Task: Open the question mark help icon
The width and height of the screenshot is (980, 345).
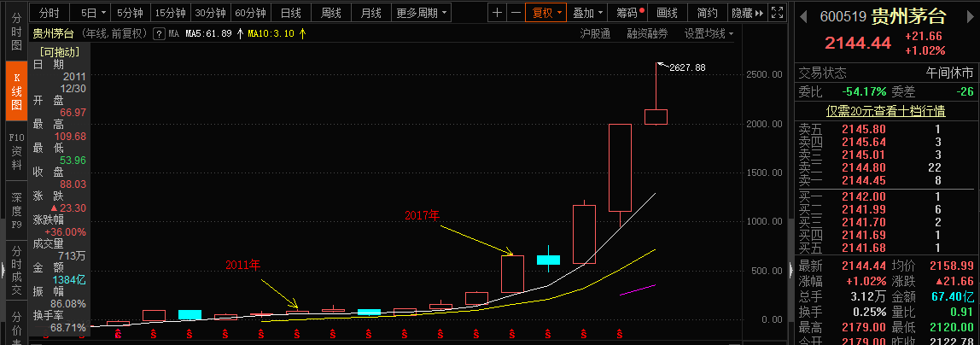Action: pyautogui.click(x=160, y=34)
